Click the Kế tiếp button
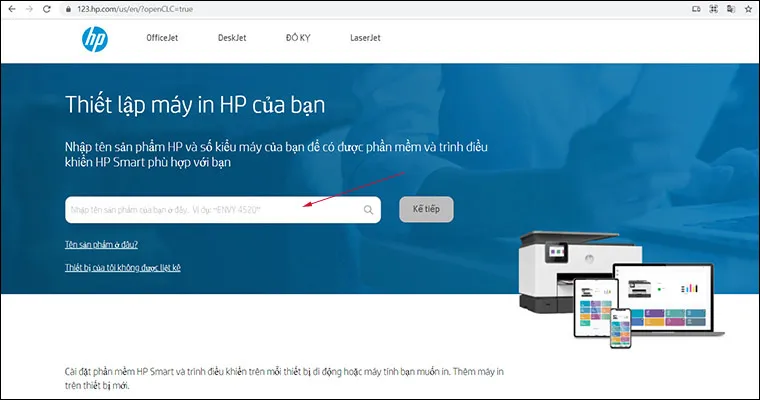 (x=427, y=209)
